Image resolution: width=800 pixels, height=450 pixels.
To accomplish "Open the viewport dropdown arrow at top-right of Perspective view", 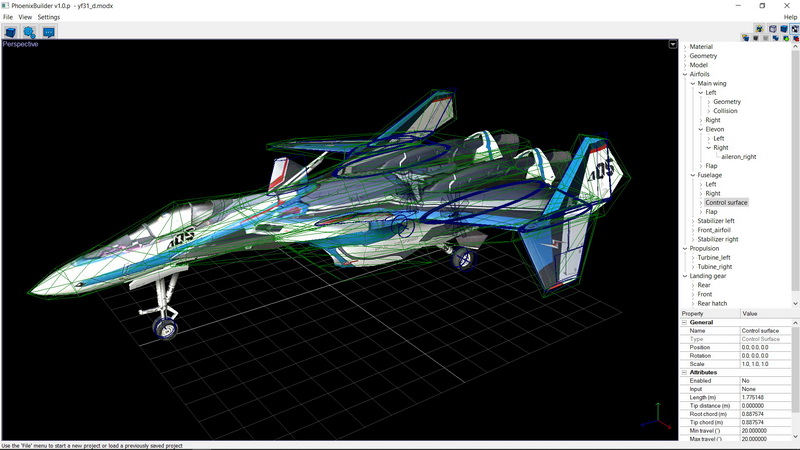I will pyautogui.click(x=672, y=45).
